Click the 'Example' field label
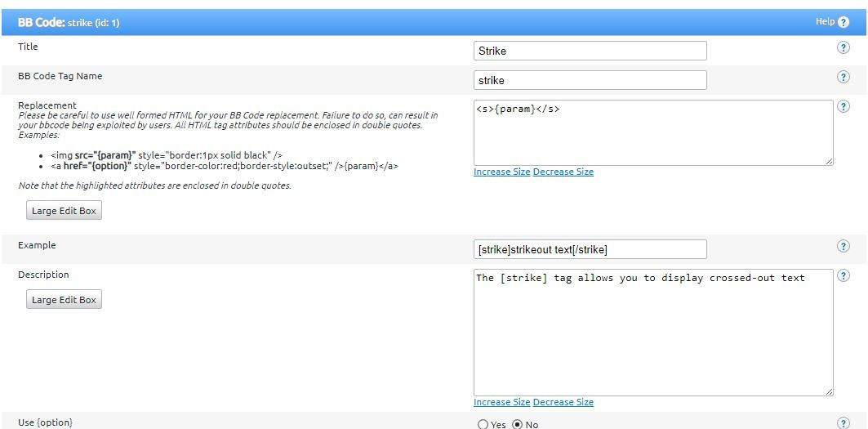 [37, 245]
